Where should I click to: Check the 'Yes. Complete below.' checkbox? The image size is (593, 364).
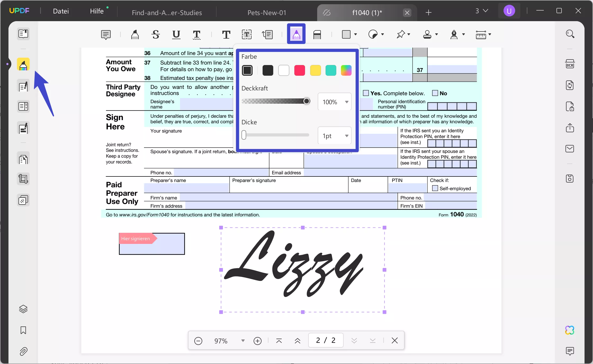tap(366, 93)
